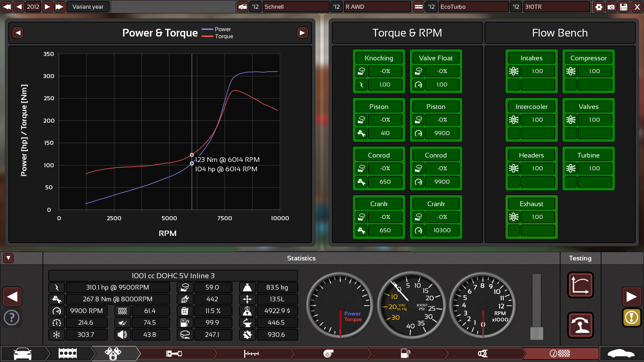Open the Statistics tab header
Viewport: 644px width, 362px height.
click(x=301, y=258)
